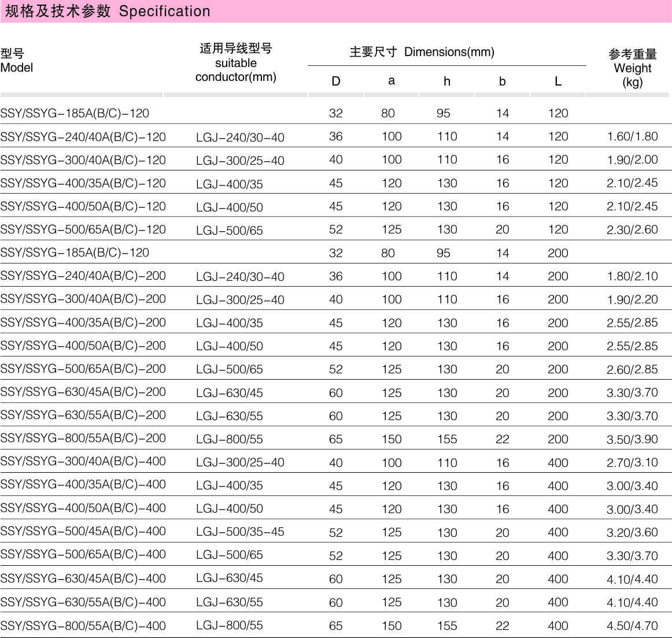Click the LGJ-240/30-40 conductor in the 240/40A(B/C)-120 row
This screenshot has height=638, width=672.
[x=240, y=138]
